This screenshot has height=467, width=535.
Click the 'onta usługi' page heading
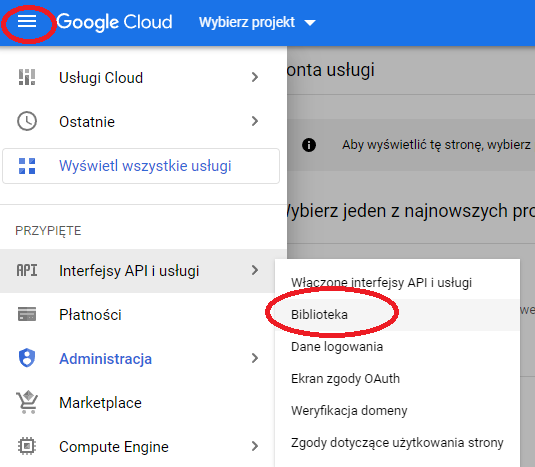coord(331,70)
